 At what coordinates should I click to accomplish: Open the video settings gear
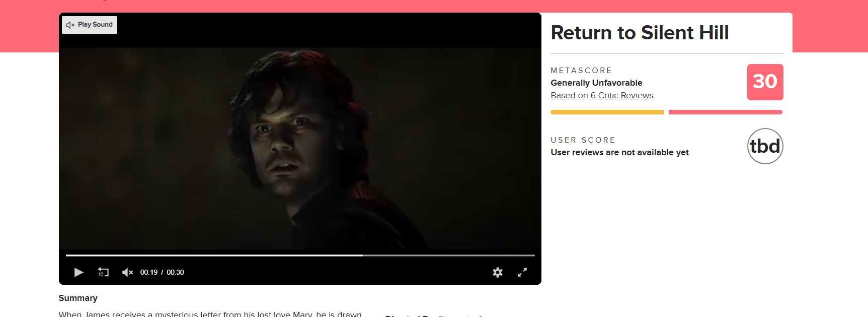coord(498,272)
